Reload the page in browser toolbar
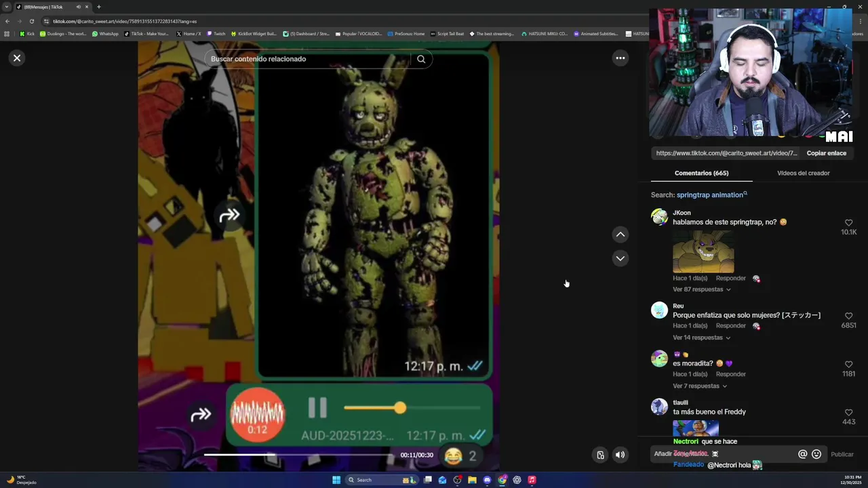Image resolution: width=868 pixels, height=488 pixels. coord(31,21)
